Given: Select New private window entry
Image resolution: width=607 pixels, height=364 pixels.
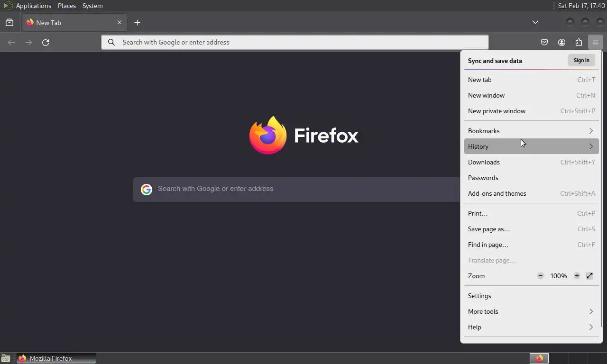Looking at the screenshot, I should pyautogui.click(x=531, y=111).
